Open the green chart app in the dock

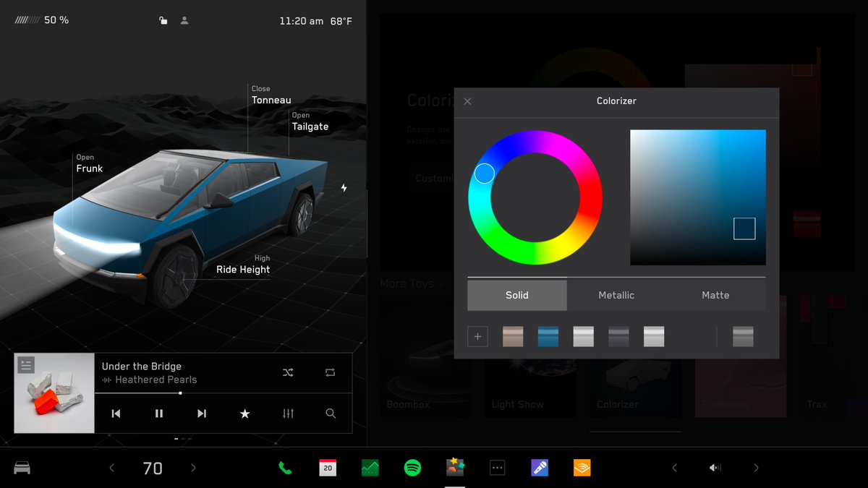pyautogui.click(x=370, y=468)
